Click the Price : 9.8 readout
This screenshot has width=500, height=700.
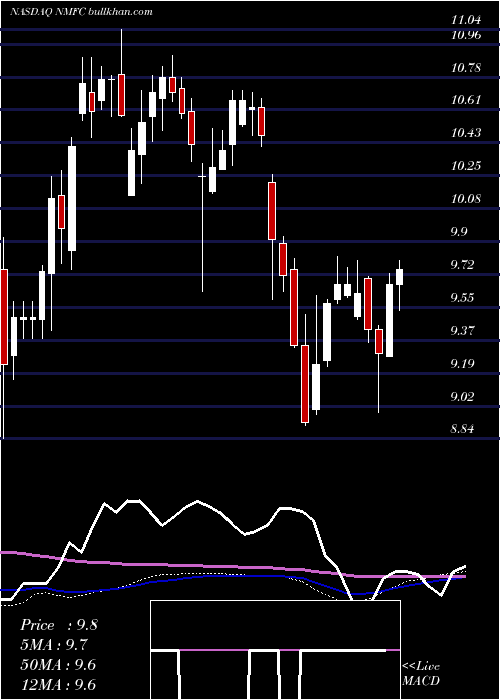[58, 625]
